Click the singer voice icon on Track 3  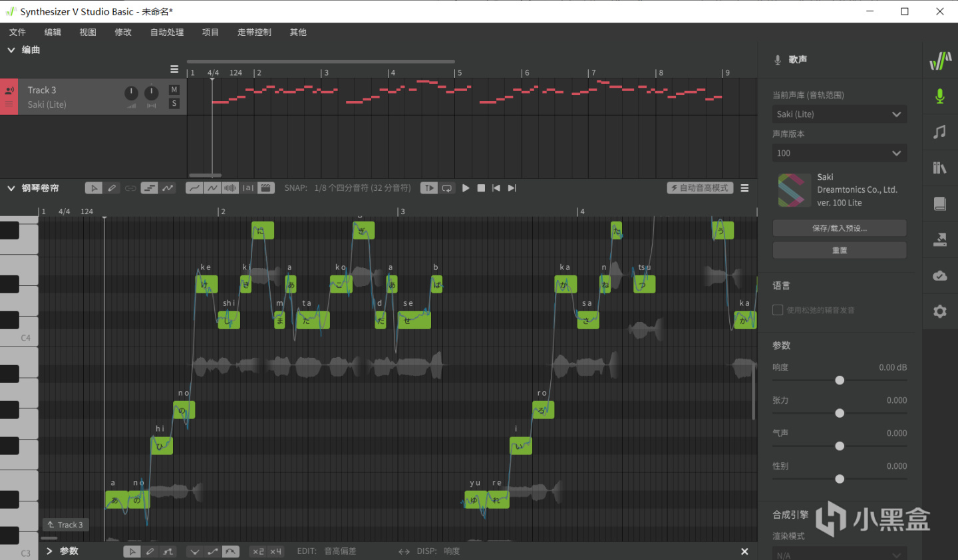[9, 90]
